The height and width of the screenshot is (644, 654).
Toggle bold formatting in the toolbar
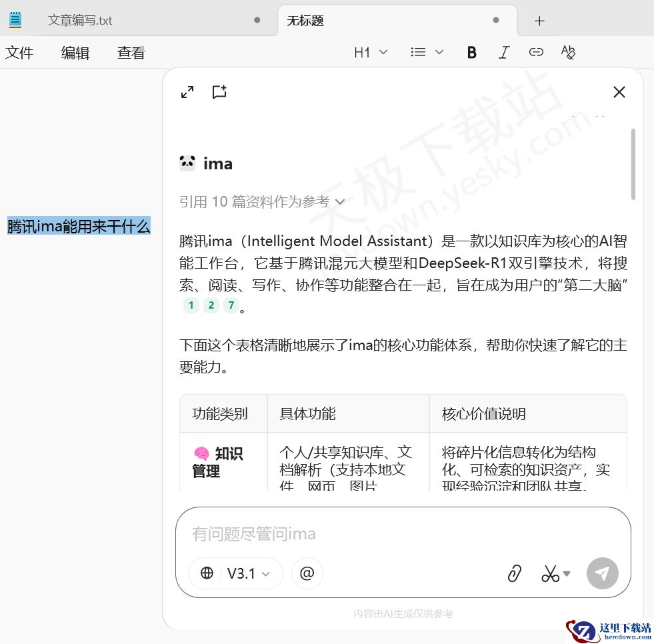pos(471,52)
